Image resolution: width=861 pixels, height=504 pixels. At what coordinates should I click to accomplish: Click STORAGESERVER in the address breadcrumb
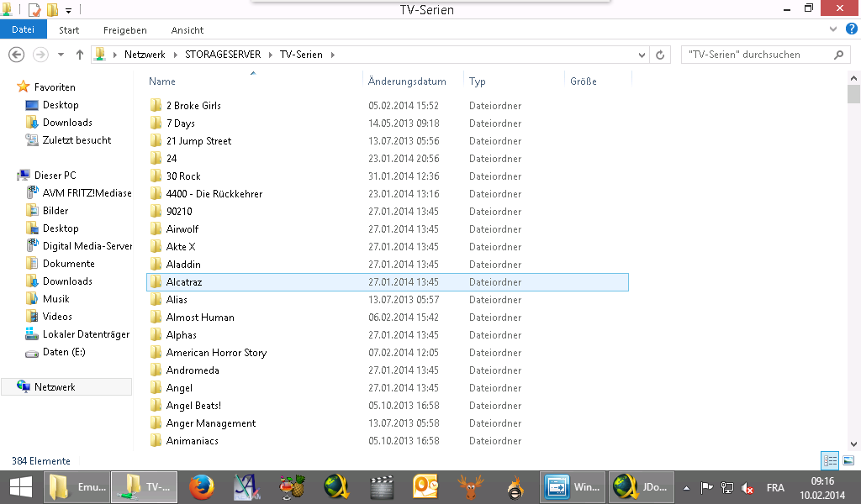click(223, 55)
